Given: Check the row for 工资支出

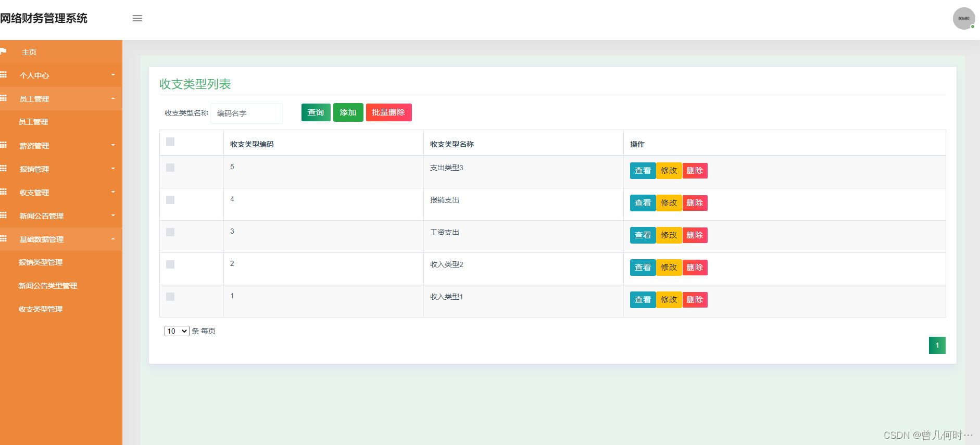Looking at the screenshot, I should tap(170, 232).
